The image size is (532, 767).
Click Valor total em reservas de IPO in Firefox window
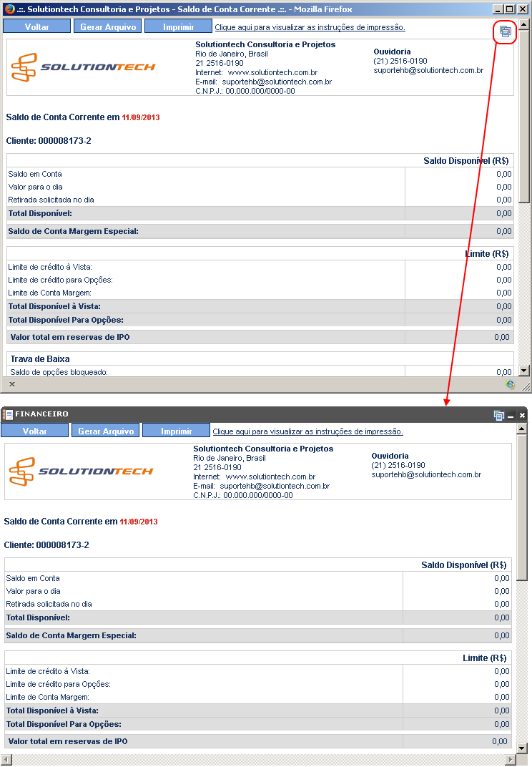[70, 337]
